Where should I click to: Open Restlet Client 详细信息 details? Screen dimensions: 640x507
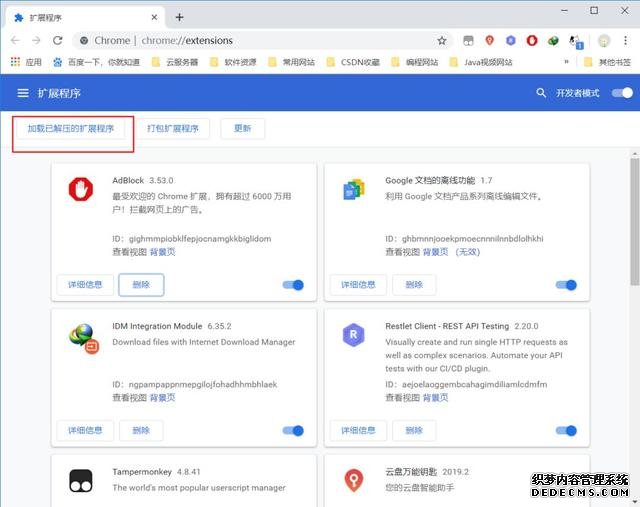pos(358,430)
